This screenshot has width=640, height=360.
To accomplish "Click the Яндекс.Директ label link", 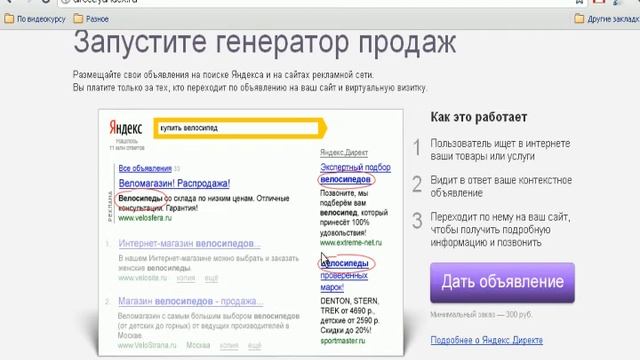I will pos(344,153).
